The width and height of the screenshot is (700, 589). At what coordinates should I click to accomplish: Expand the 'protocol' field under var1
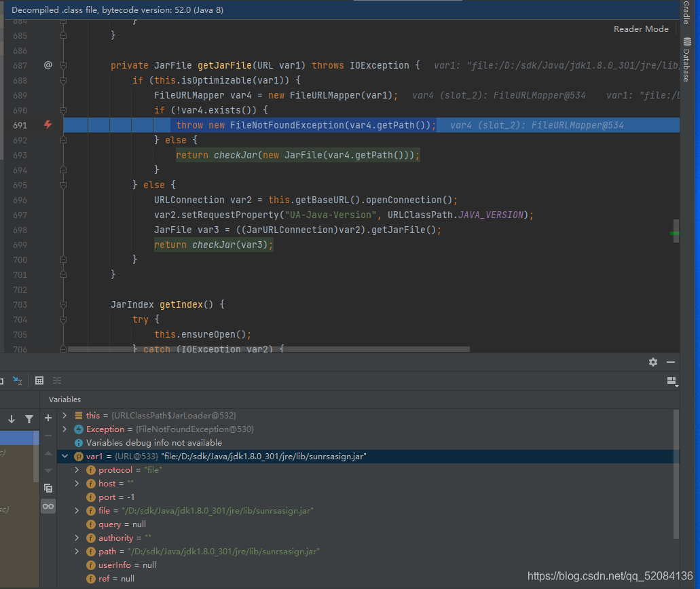coord(76,469)
